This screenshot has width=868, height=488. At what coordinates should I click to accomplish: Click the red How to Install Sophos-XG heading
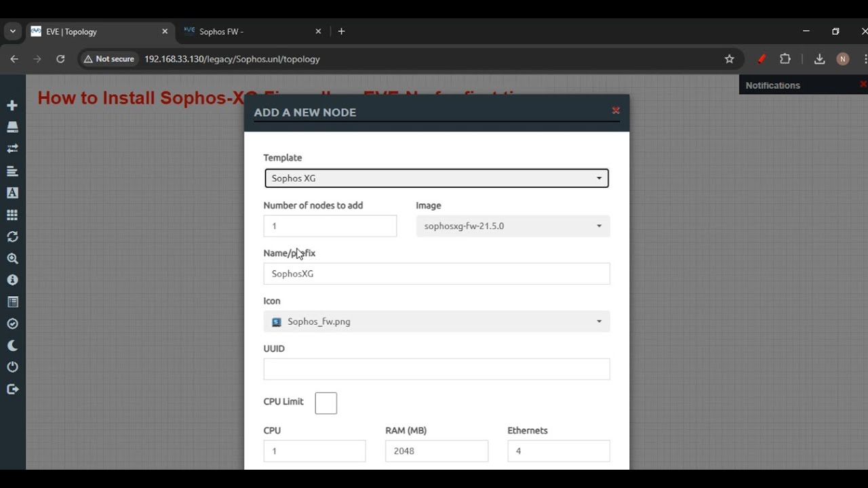click(x=141, y=98)
